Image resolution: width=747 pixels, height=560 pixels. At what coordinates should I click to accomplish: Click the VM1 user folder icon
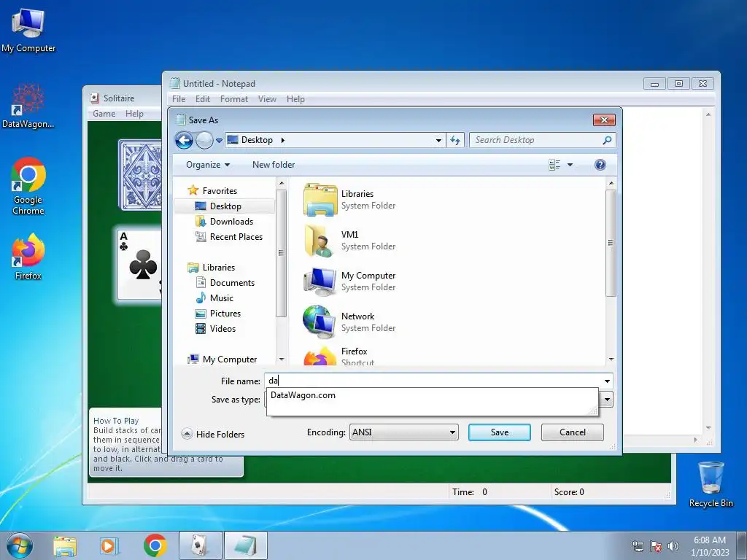pyautogui.click(x=320, y=241)
